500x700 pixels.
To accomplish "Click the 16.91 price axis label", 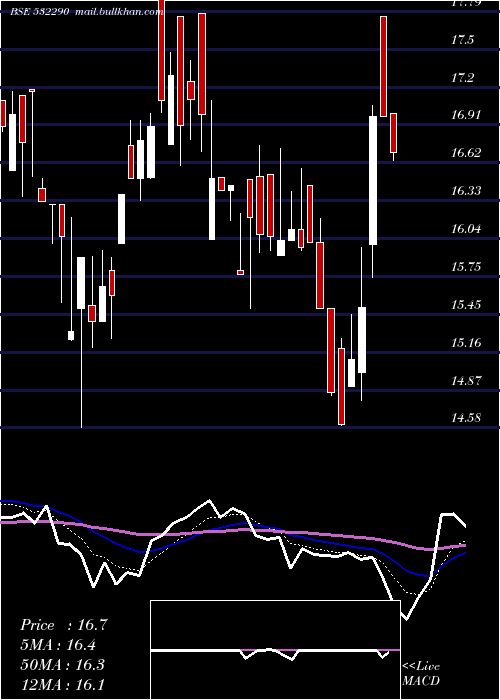I will click(x=466, y=115).
